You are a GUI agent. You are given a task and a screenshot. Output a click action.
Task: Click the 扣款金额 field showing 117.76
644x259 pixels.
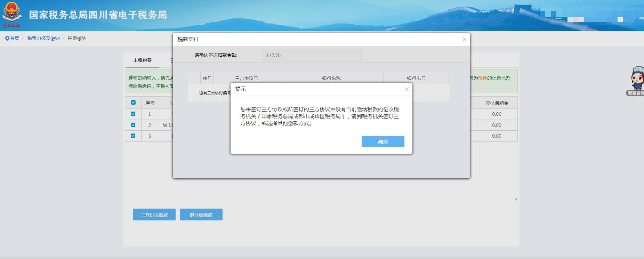coord(312,56)
